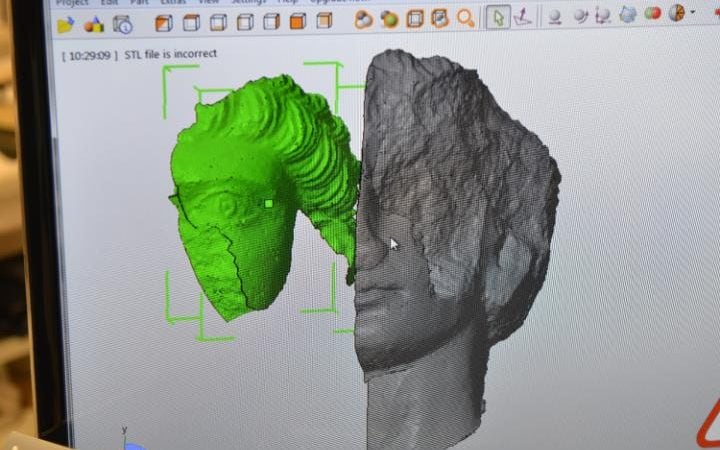
Task: Choose the view cube with solid orange face
Action: click(x=299, y=20)
